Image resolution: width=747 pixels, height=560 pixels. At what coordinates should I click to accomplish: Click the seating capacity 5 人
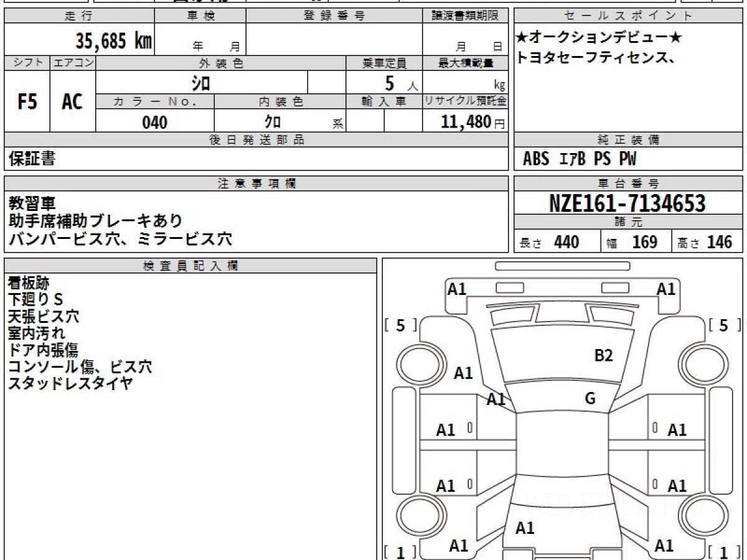[401, 83]
